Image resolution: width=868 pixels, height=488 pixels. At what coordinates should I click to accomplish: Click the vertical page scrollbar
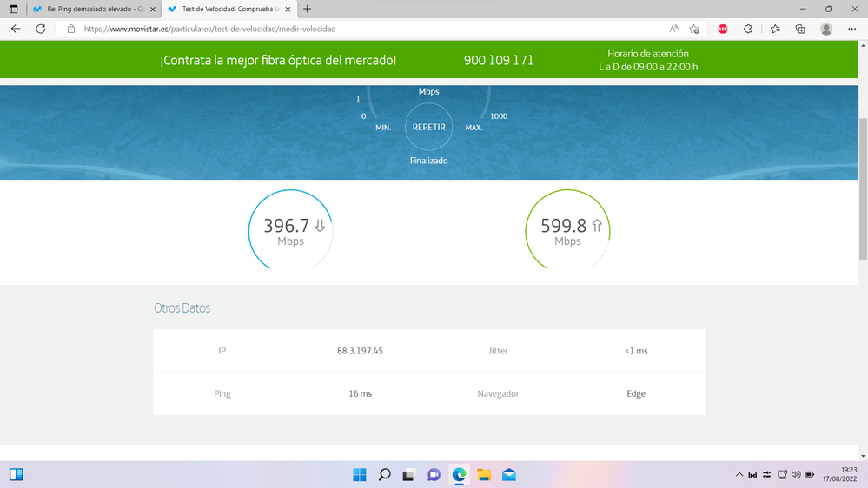(862, 191)
